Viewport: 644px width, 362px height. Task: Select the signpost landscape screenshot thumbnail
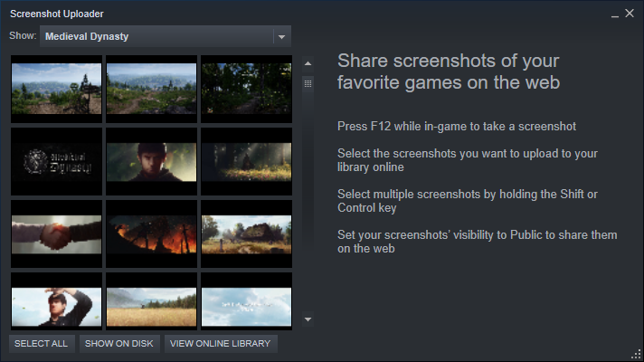tap(57, 89)
